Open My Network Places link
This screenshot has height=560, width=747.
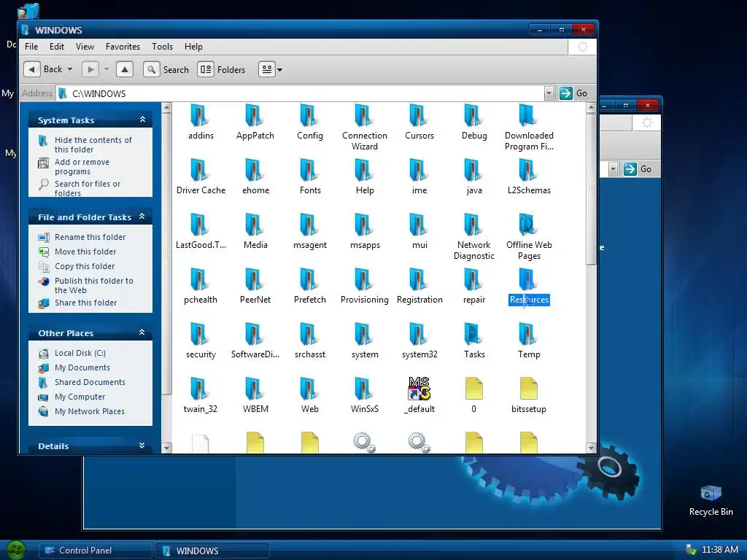90,411
